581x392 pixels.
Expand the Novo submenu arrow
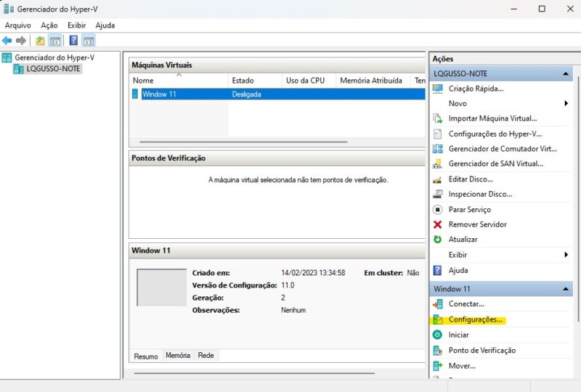566,104
